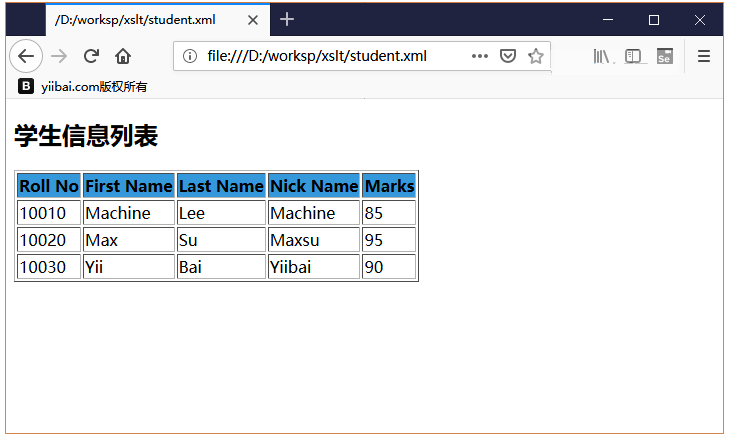Open the yiibai.com版权所有 bookmark
Image resolution: width=729 pixels, height=437 pixels.
[x=82, y=86]
